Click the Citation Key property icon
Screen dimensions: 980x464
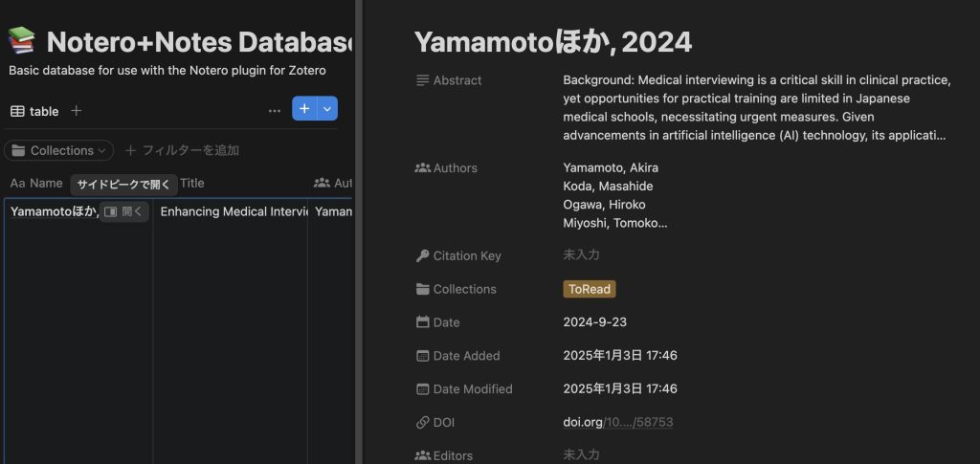[422, 256]
